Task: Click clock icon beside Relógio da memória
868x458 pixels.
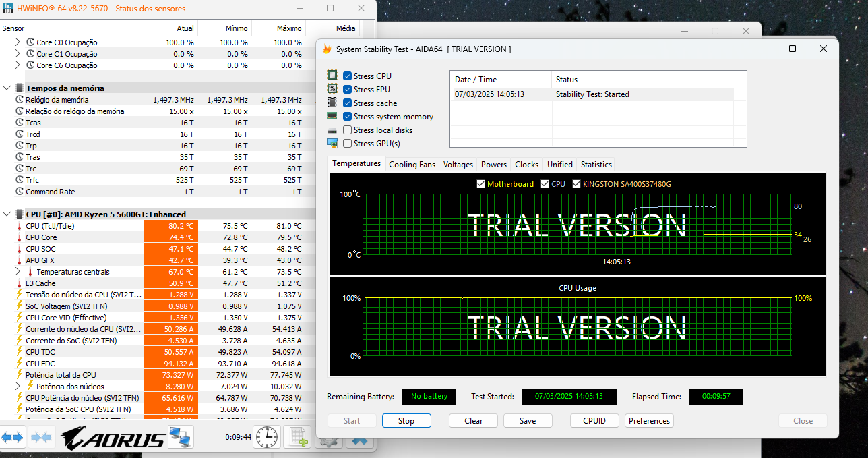Action: [x=19, y=100]
